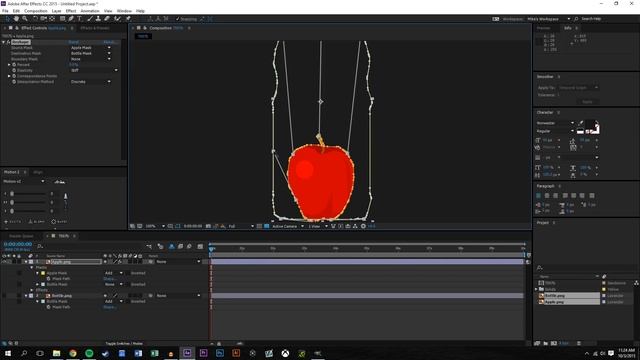Take snapshot camera icon in viewer
Screen dimensions: 640x360
tap(209, 226)
